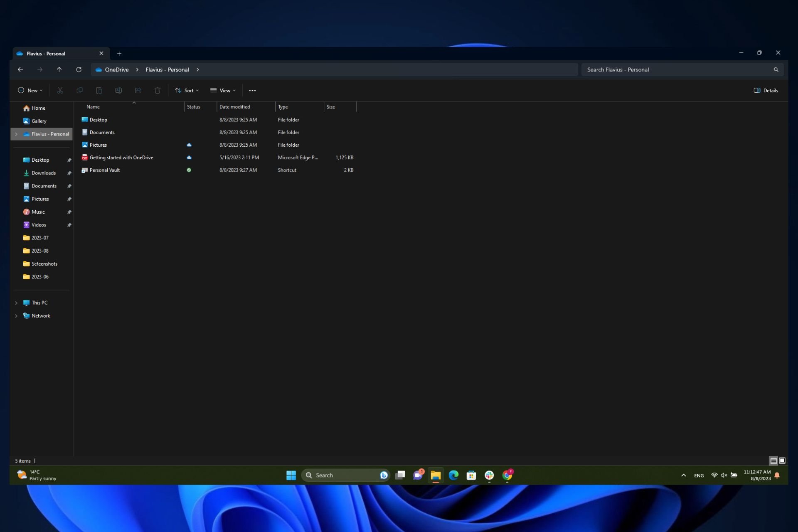This screenshot has width=798, height=532.
Task: Expand This PC tree node
Action: [16, 303]
